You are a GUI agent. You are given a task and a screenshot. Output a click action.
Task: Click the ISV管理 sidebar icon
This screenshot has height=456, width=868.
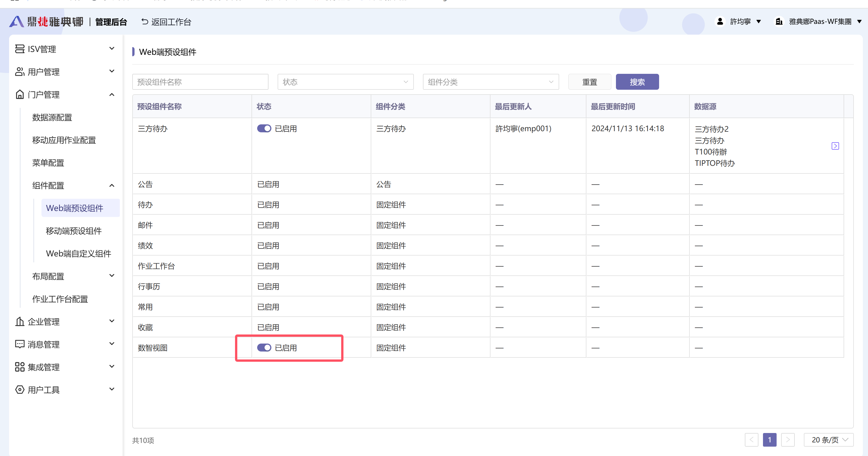[x=20, y=49]
